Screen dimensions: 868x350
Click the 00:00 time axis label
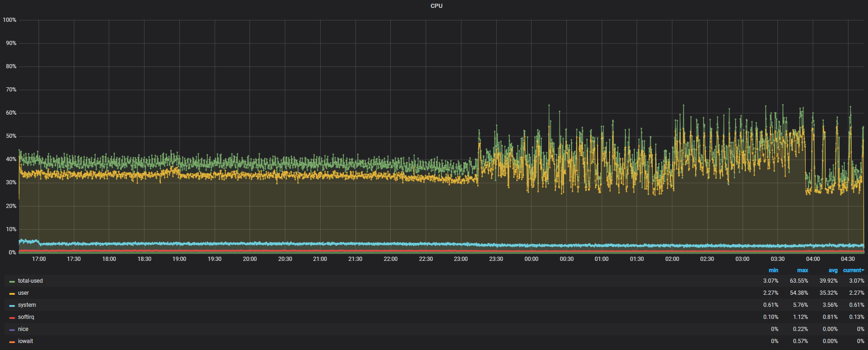pos(532,259)
